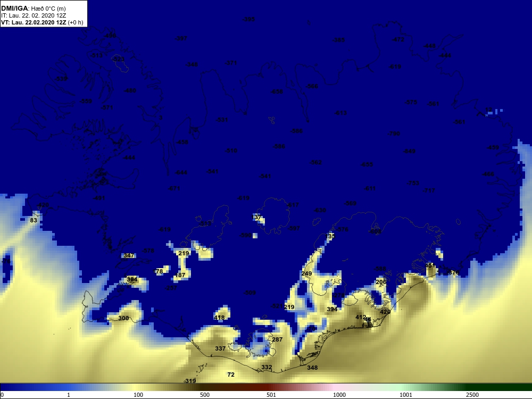The image size is (532, 399).
Task: Click the '501' label under the color bar
Action: 271,395
